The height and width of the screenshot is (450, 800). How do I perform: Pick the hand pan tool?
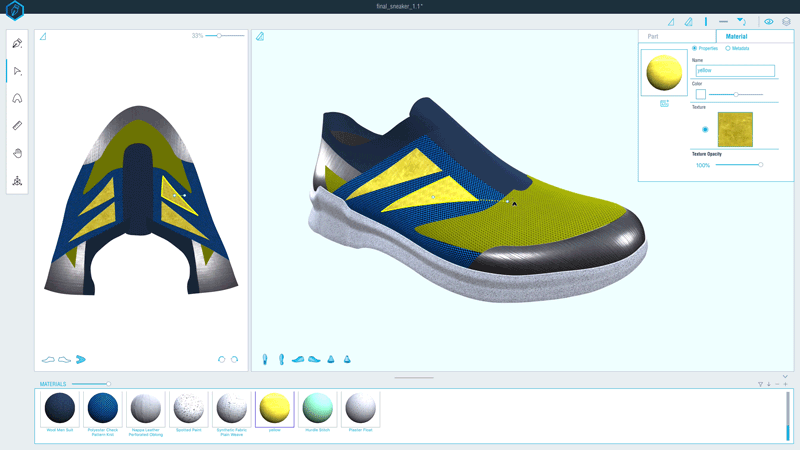click(x=17, y=153)
